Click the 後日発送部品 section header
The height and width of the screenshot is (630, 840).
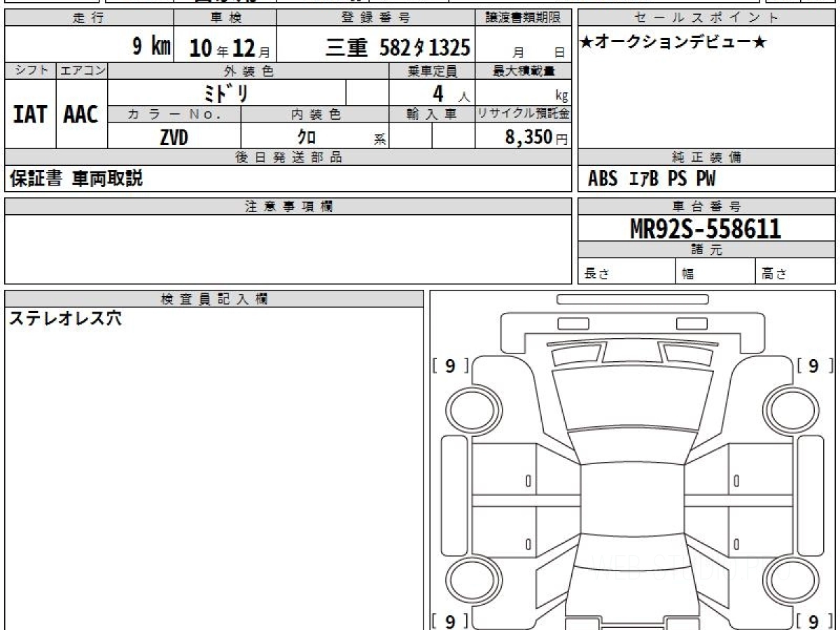tap(288, 157)
